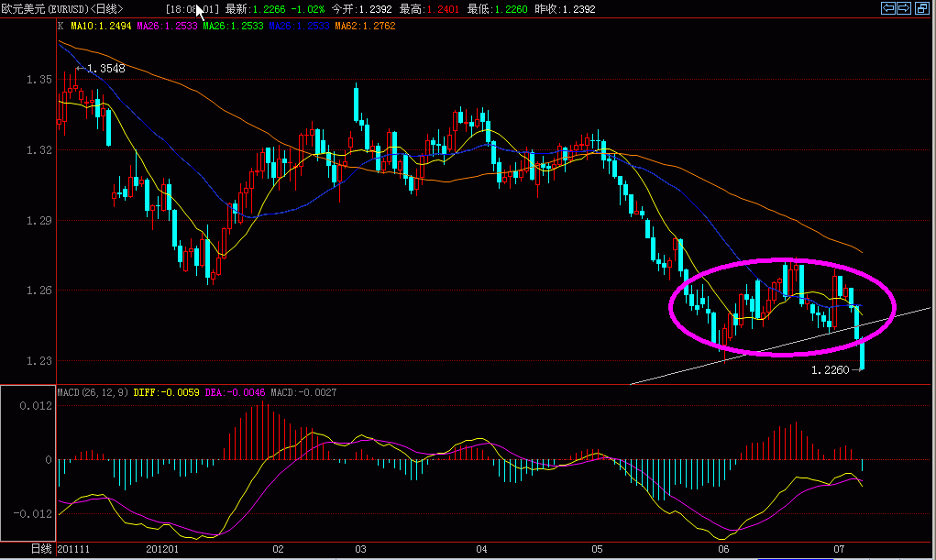Click the right-arrow next chart icon

point(904,8)
